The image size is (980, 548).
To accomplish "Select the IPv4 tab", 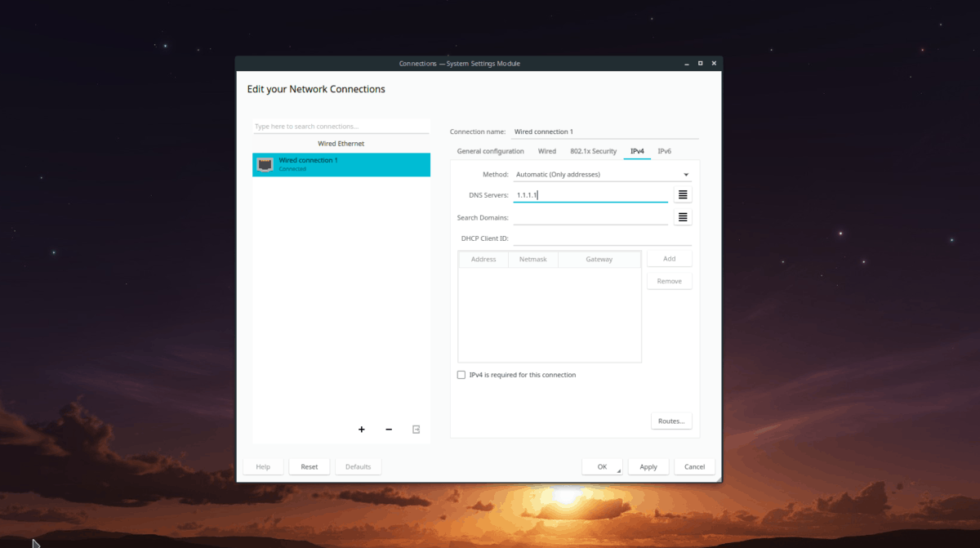I will [x=637, y=151].
